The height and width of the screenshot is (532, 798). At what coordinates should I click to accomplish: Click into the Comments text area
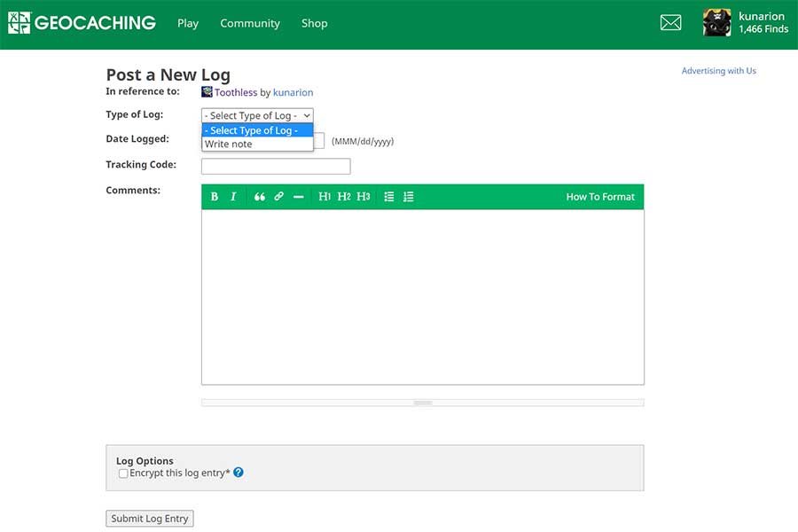[422, 297]
